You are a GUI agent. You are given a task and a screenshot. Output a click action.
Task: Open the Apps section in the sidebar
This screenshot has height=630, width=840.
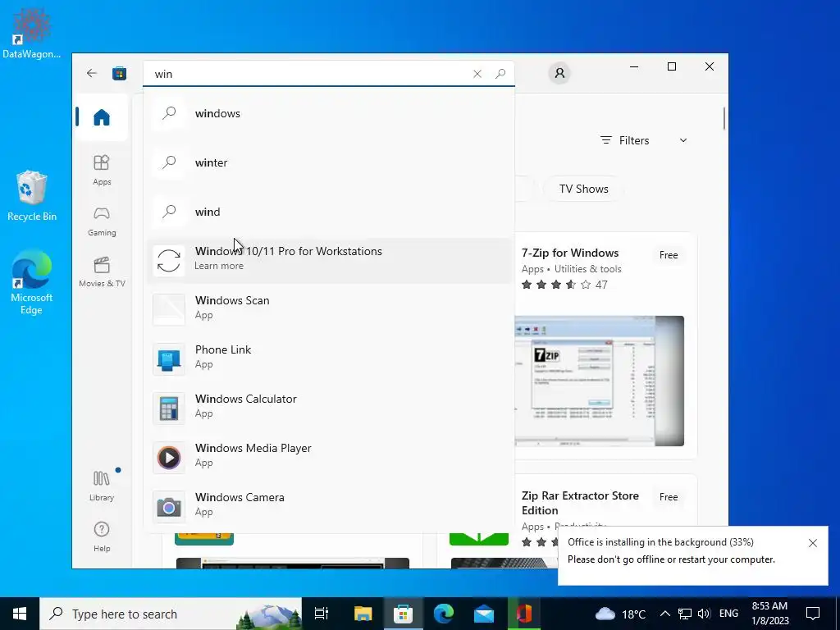[102, 171]
